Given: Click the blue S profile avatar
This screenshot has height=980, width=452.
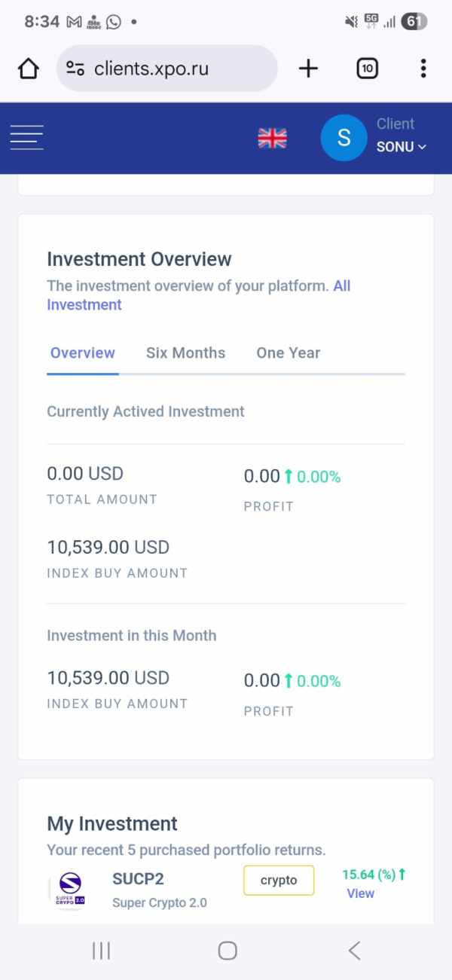Looking at the screenshot, I should (x=344, y=138).
